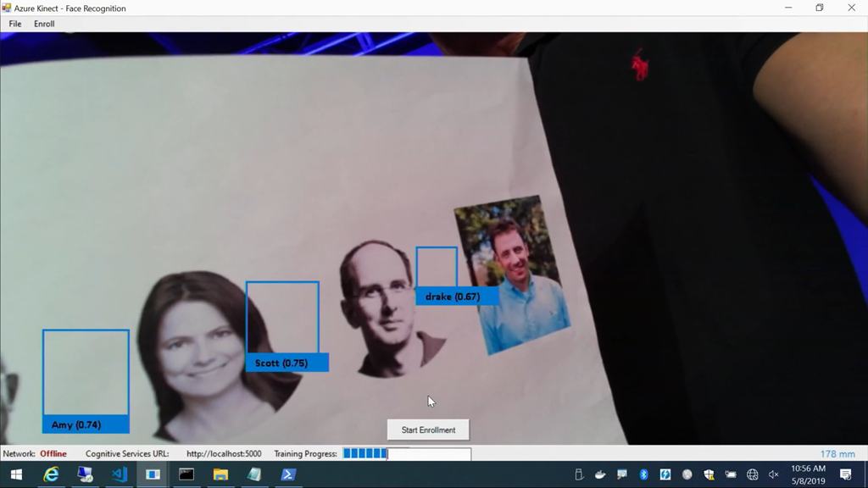Open Bluetooth tray icon
Screen dimensions: 868x488
click(x=643, y=474)
